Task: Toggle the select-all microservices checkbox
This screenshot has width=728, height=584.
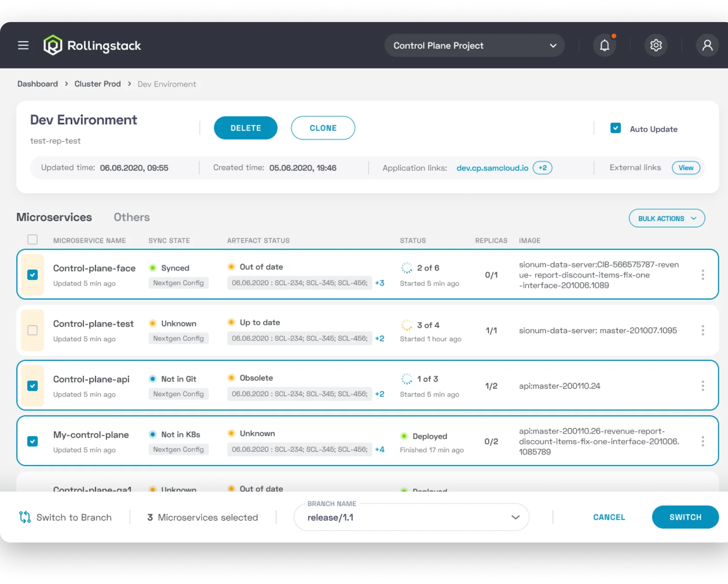Action: (32, 240)
